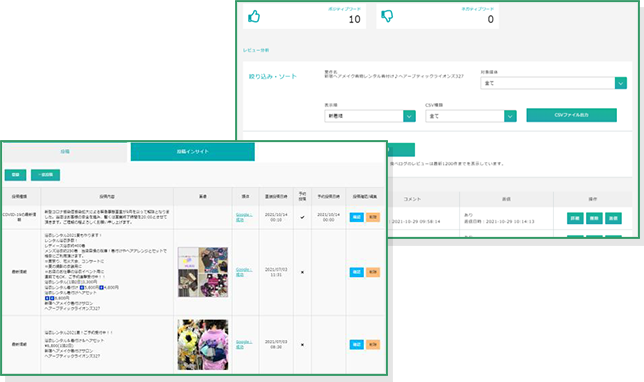Open the collage thumbnail of yukata accessories
The image size is (644, 382).
pyautogui.click(x=203, y=272)
